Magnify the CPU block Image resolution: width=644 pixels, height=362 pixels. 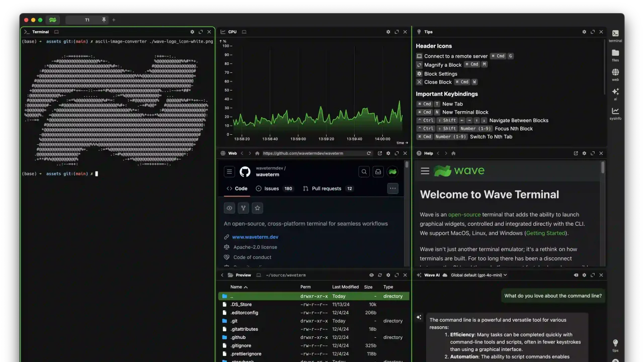point(397,32)
